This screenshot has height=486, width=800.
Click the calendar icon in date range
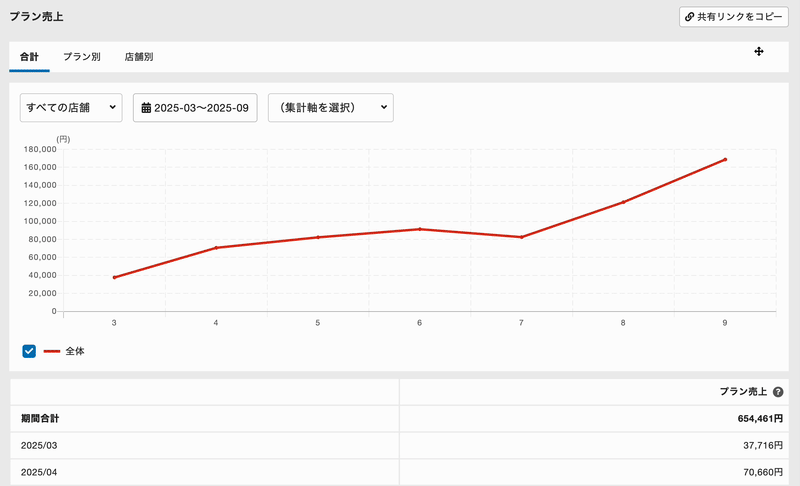[146, 108]
